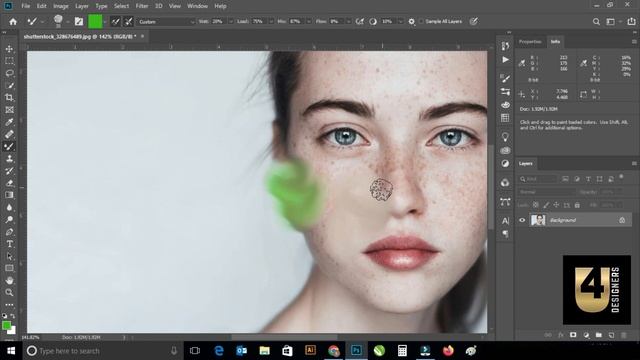Select the Clone Stamp tool
This screenshot has width=640, height=360.
click(x=9, y=159)
